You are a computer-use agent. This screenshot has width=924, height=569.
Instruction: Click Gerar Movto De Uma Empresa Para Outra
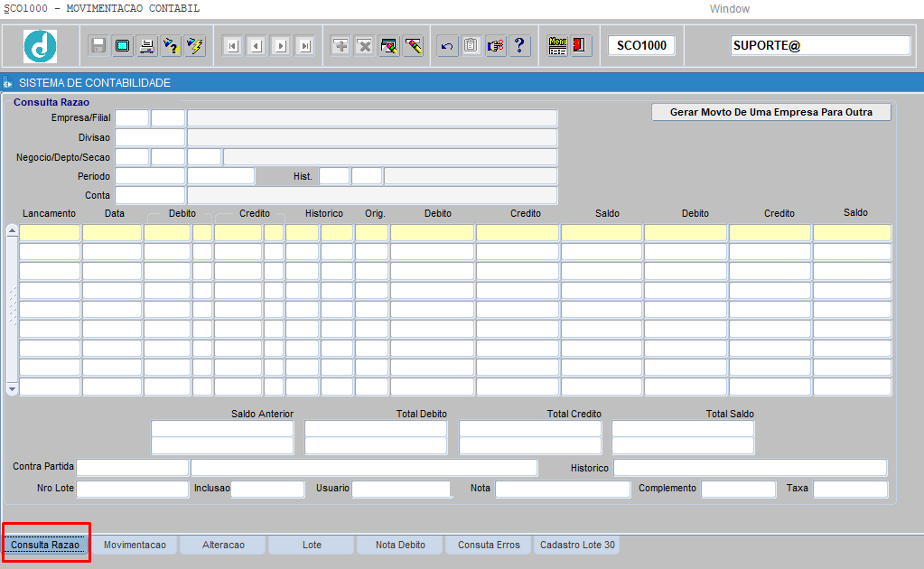point(770,112)
